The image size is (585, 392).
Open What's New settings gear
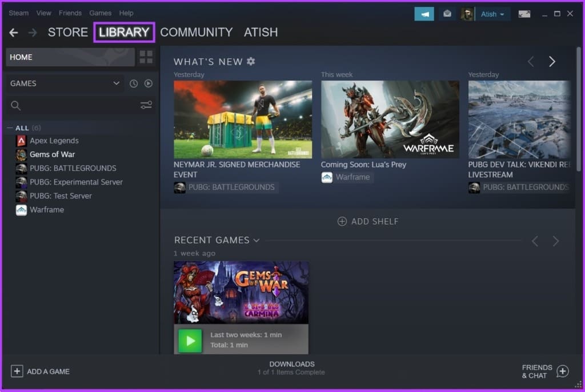click(251, 61)
